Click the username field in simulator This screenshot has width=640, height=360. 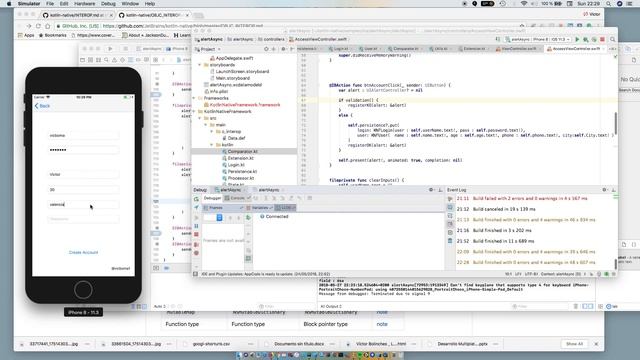(x=84, y=136)
